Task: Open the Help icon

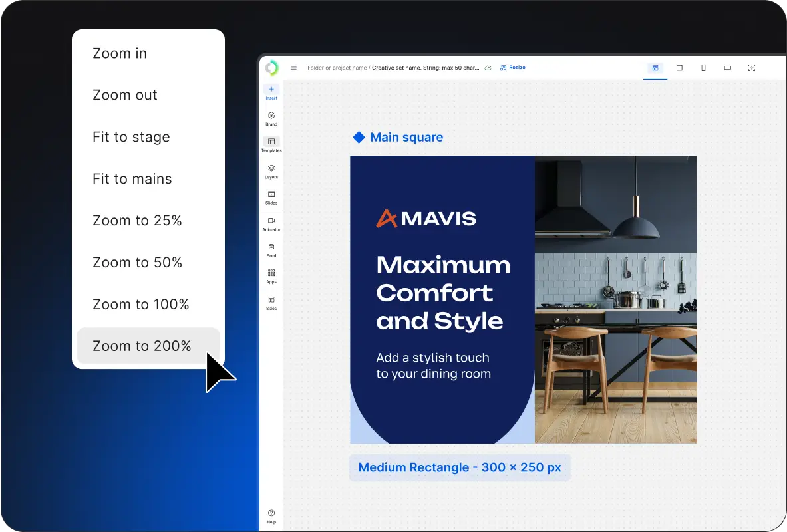Action: pyautogui.click(x=271, y=517)
